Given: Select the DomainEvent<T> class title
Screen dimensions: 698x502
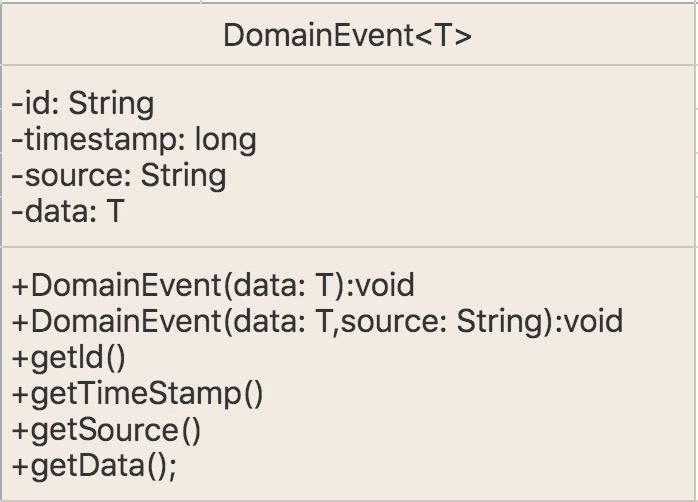Looking at the screenshot, I should (x=347, y=35).
